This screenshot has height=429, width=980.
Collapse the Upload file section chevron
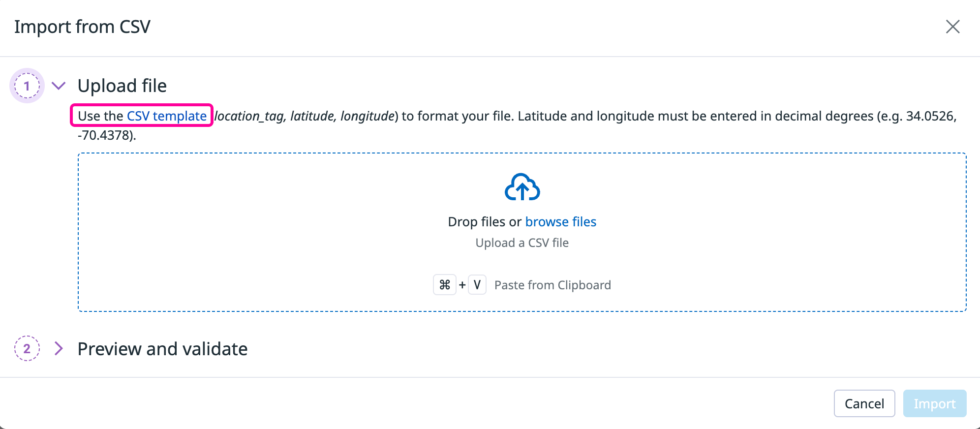click(59, 86)
